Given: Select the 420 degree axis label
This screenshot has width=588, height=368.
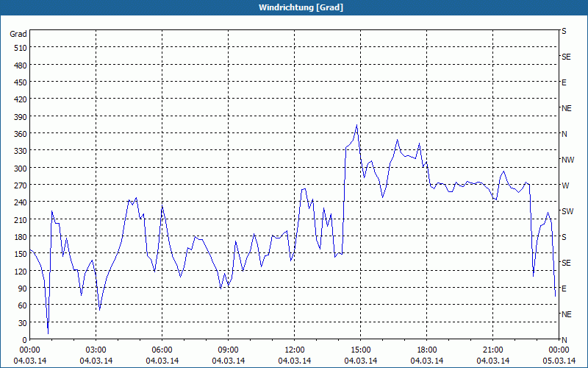Looking at the screenshot, I should [21, 99].
